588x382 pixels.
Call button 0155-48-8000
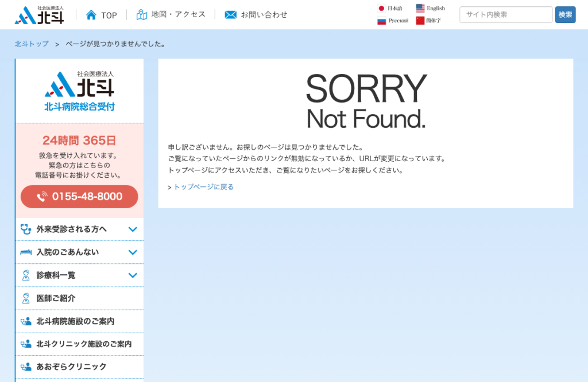(79, 197)
